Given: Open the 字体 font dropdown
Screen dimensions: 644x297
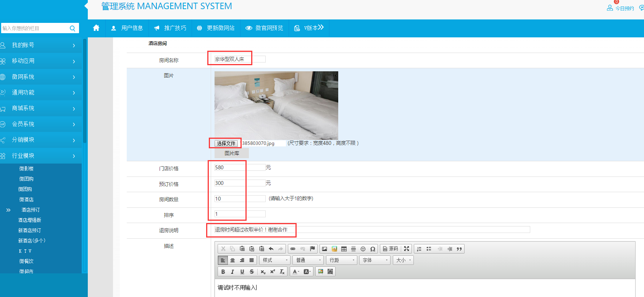Looking at the screenshot, I should [x=375, y=260].
